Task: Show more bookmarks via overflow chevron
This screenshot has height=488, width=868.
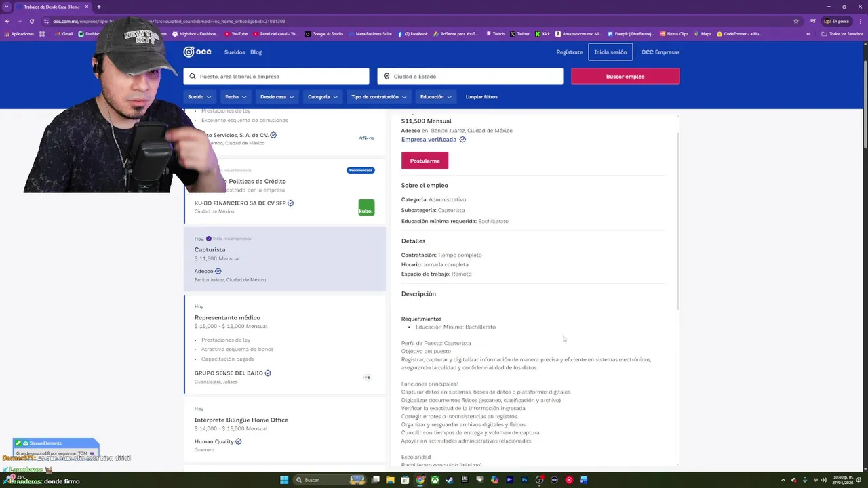Action: [x=808, y=34]
